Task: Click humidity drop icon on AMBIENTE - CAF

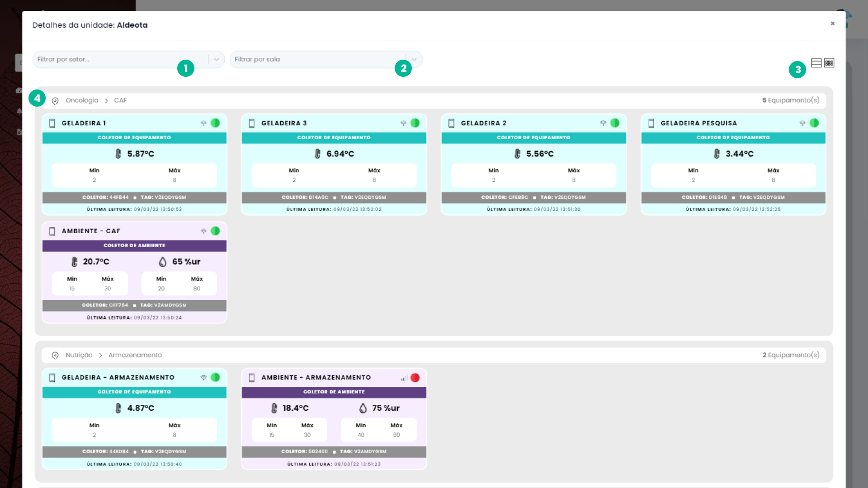Action: (163, 262)
